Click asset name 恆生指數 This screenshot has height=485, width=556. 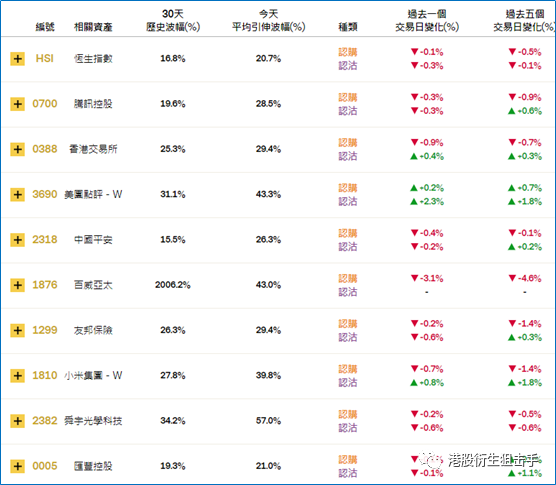click(93, 58)
